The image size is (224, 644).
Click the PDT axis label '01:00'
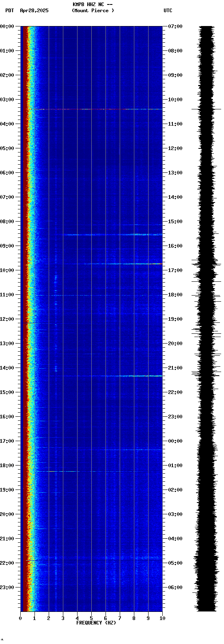(x=7, y=51)
